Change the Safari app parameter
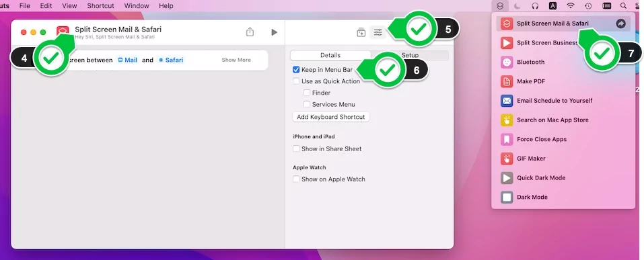This screenshot has height=260, width=644. tap(170, 60)
